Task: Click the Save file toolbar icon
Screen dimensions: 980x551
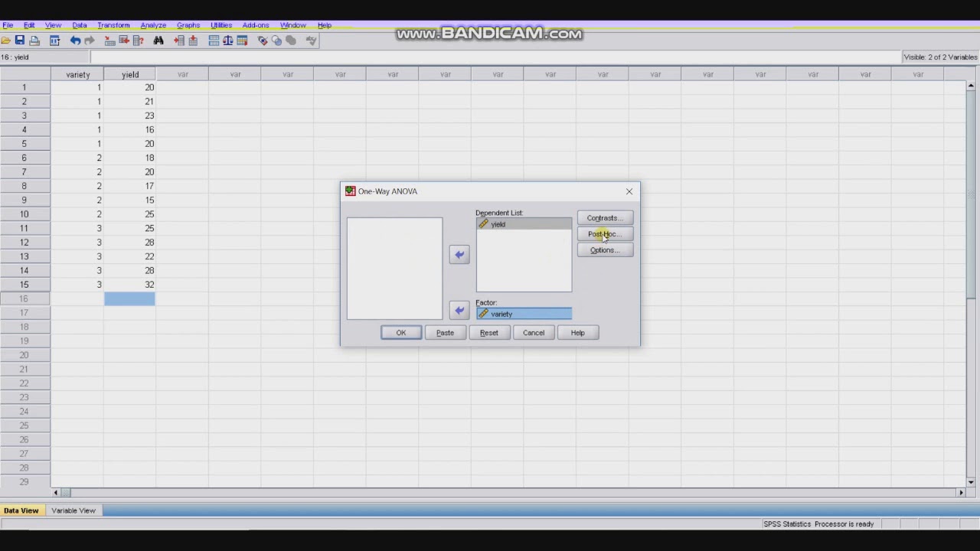Action: pyautogui.click(x=20, y=41)
